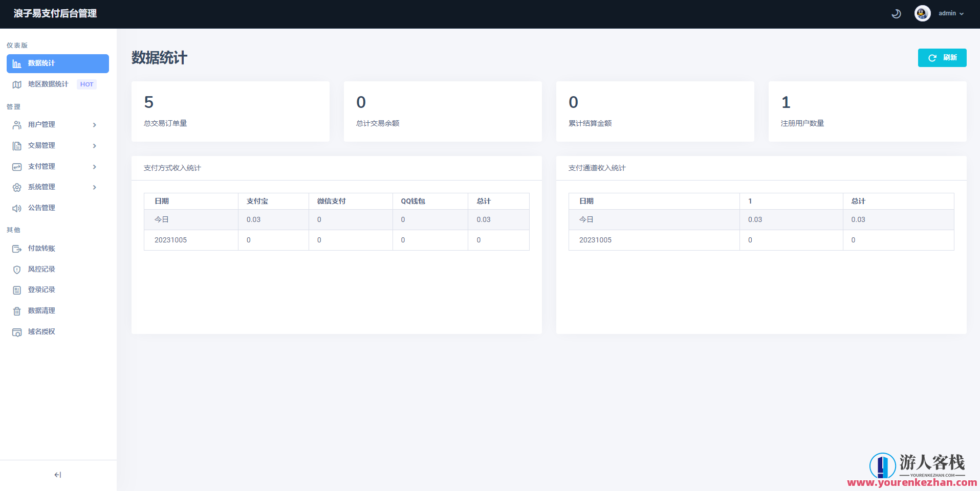This screenshot has height=491, width=980.
Task: Collapse the sidebar with the arrow icon
Action: pos(58,475)
